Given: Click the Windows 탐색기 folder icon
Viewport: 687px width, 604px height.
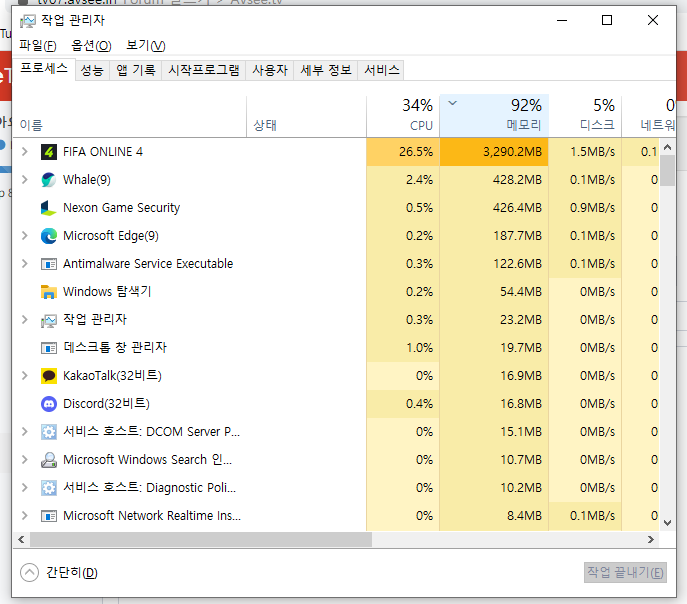Looking at the screenshot, I should tap(49, 292).
